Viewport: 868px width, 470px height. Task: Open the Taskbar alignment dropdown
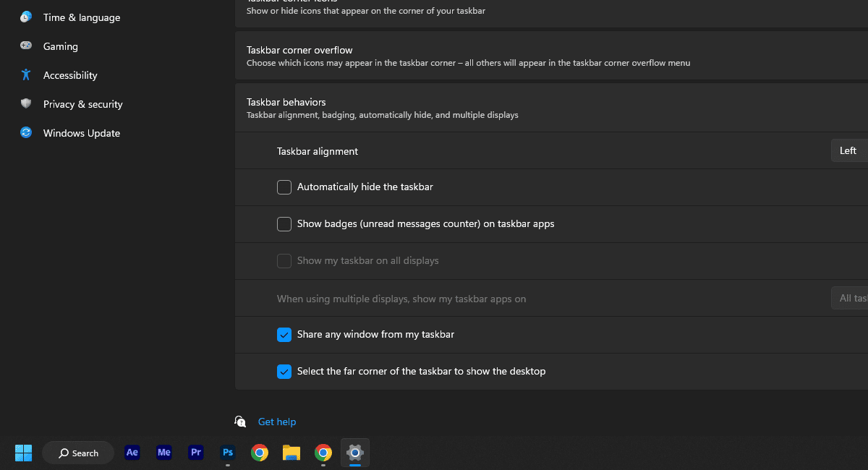tap(849, 150)
